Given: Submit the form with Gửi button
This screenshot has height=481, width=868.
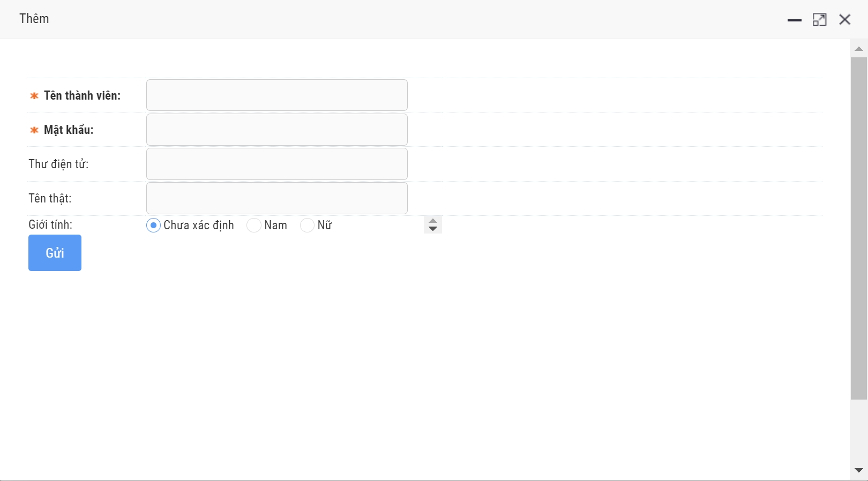Looking at the screenshot, I should click(55, 253).
